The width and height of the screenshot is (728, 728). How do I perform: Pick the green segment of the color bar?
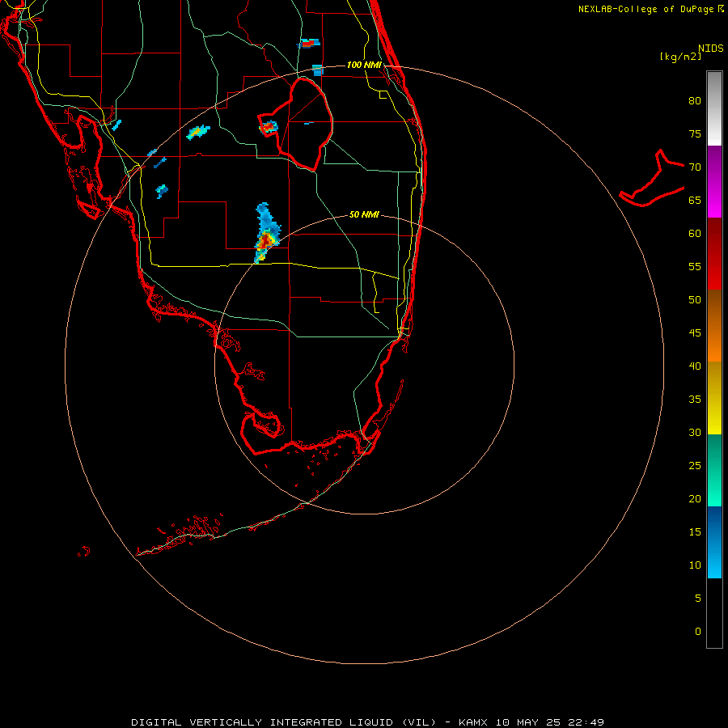pos(714,470)
